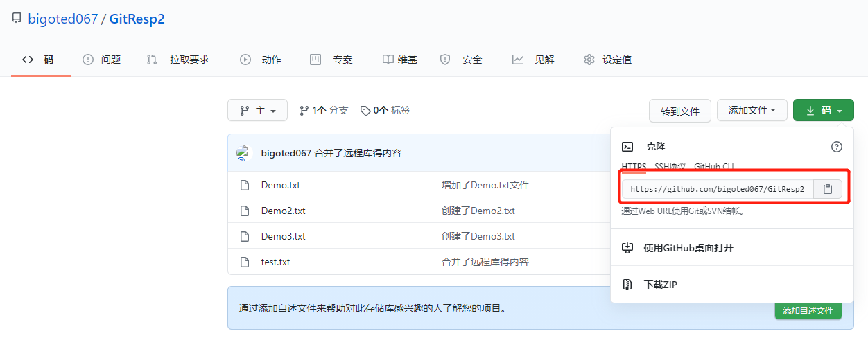
Task: Click the clone URL input field
Action: pos(717,189)
